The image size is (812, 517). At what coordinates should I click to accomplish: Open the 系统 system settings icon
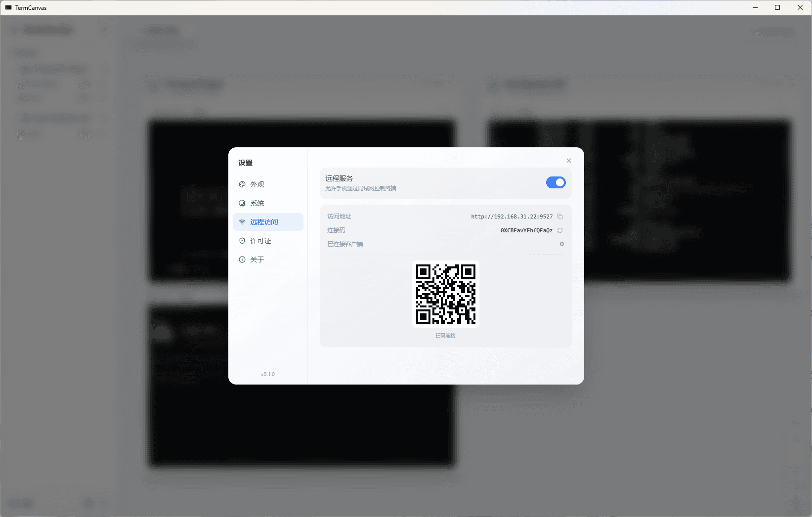pos(242,203)
